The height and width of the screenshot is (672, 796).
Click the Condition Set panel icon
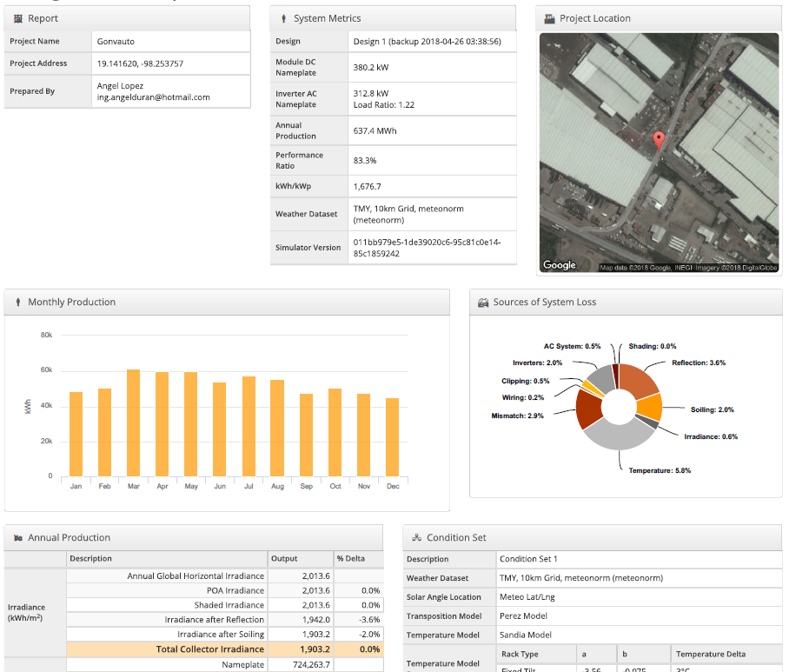(x=417, y=537)
